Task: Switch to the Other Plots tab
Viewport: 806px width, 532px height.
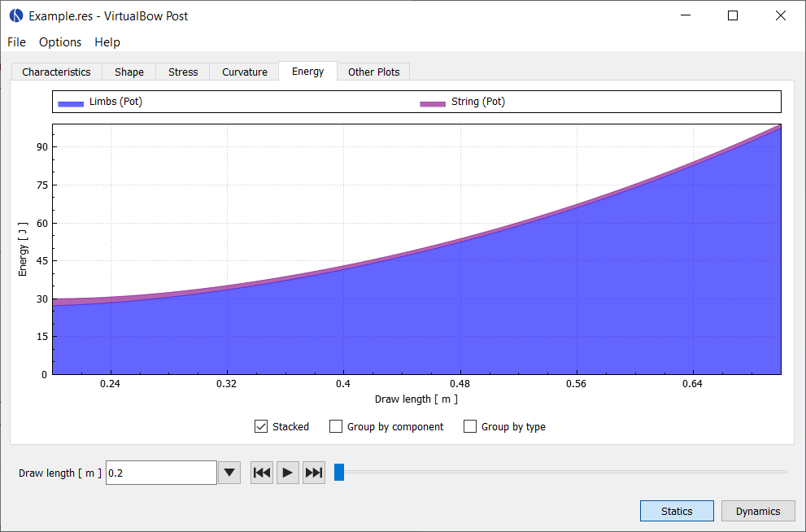Action: [x=373, y=72]
